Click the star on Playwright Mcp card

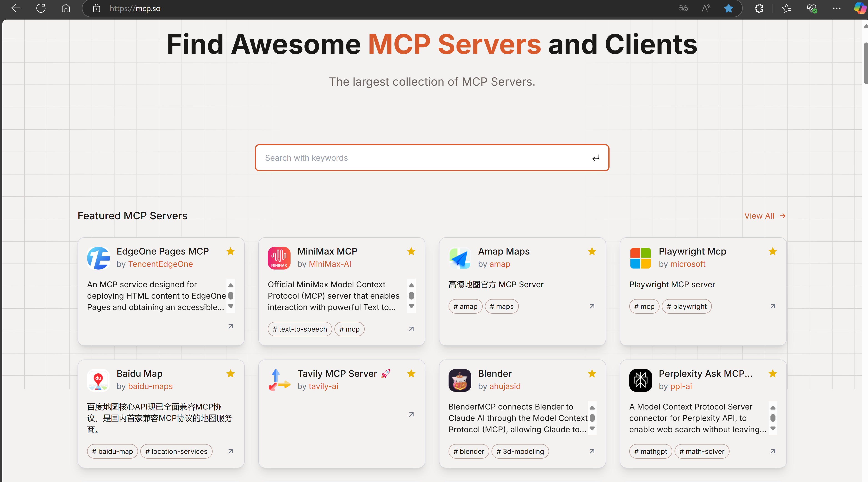[773, 251]
